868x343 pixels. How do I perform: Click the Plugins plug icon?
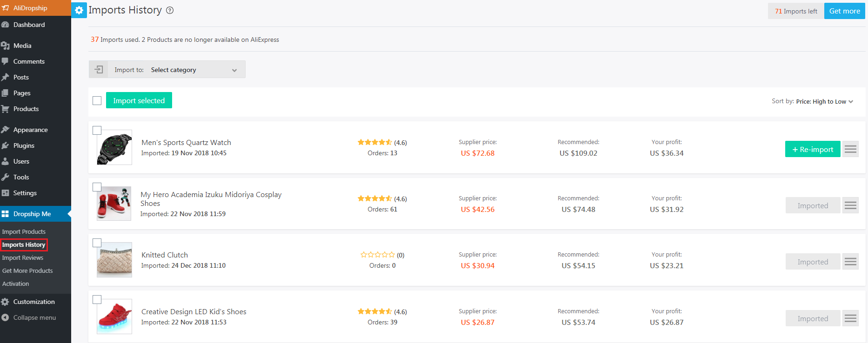(x=5, y=145)
